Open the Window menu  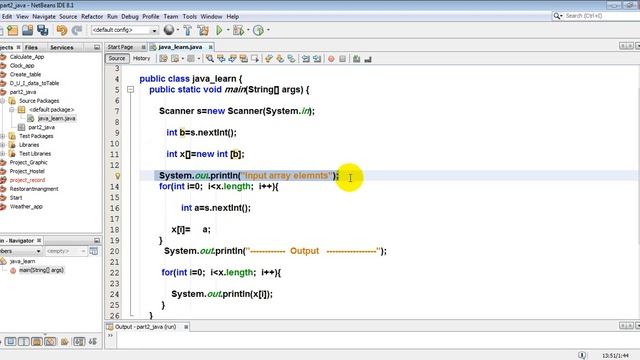[211, 17]
